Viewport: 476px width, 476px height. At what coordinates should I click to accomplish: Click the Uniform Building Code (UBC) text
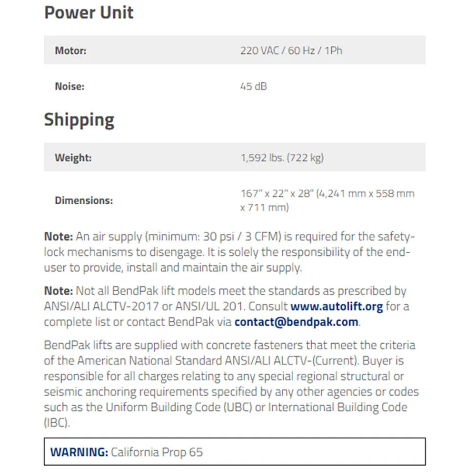(179, 407)
